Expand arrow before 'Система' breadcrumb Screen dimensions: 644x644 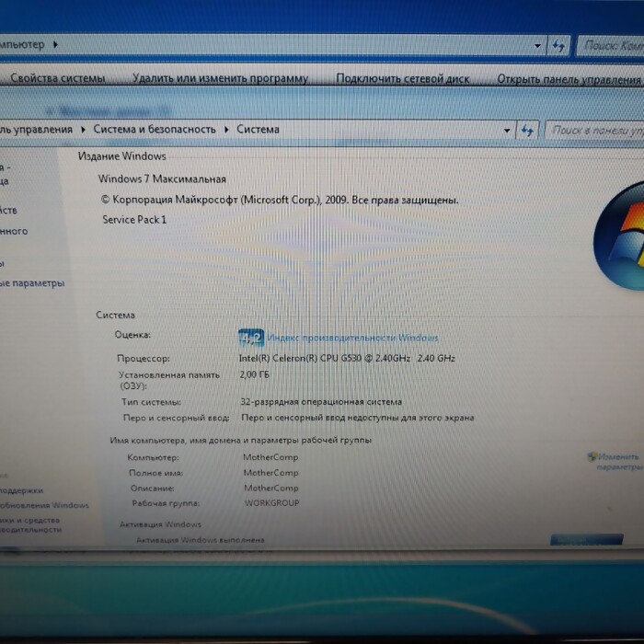(x=226, y=130)
